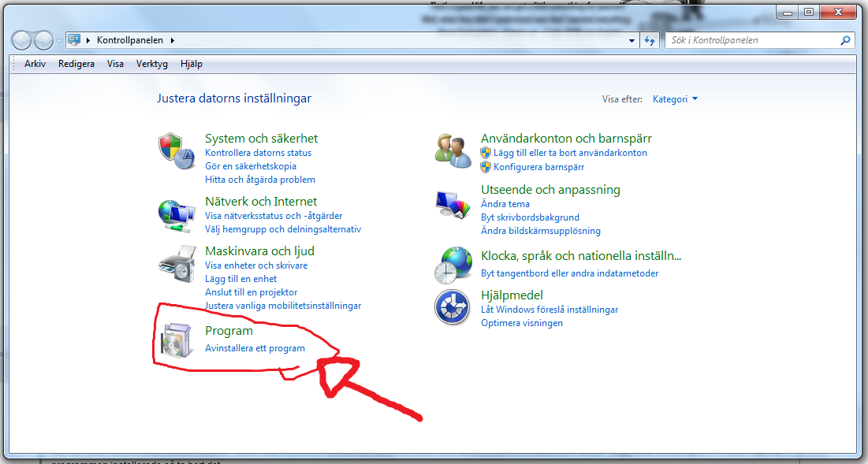
Task: Open the Arkiv menu
Action: pyautogui.click(x=35, y=64)
